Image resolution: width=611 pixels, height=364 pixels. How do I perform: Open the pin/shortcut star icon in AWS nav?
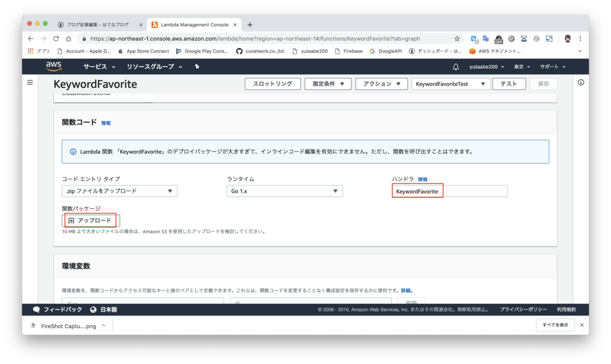(197, 67)
